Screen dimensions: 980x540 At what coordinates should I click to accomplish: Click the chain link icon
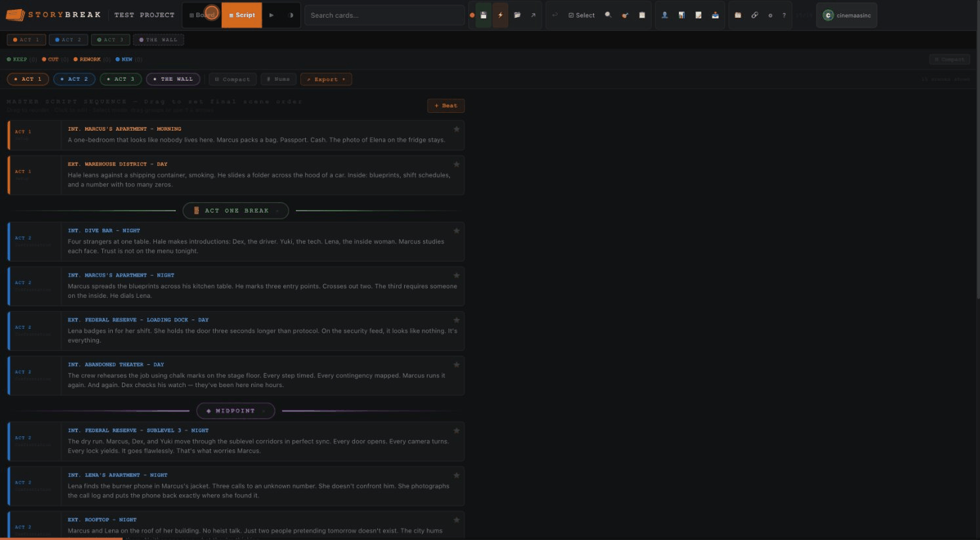coord(754,15)
